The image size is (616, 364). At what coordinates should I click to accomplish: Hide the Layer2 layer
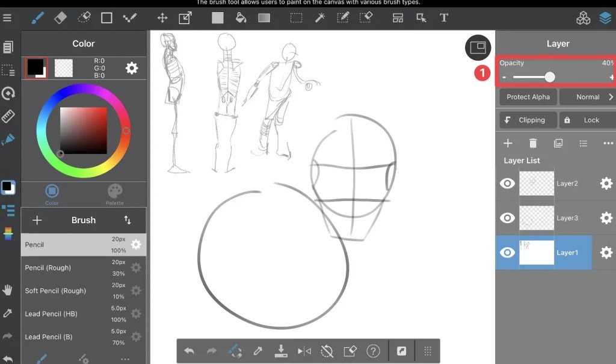point(507,183)
